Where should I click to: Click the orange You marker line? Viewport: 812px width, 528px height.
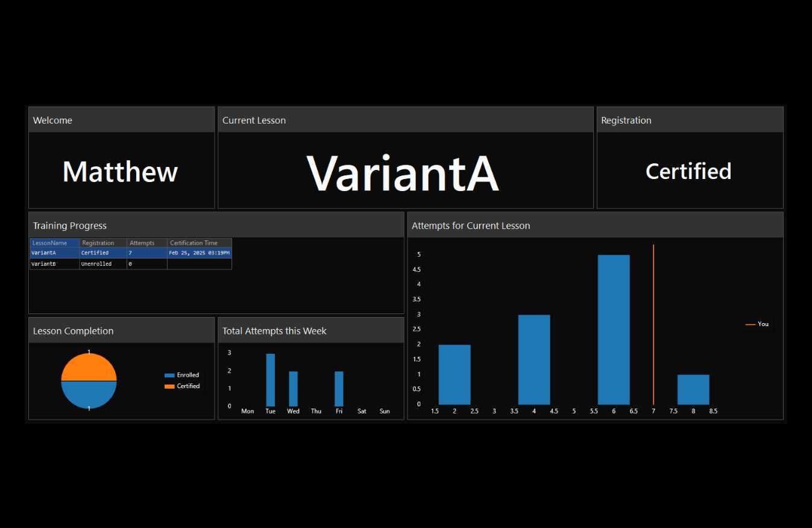[x=653, y=324]
